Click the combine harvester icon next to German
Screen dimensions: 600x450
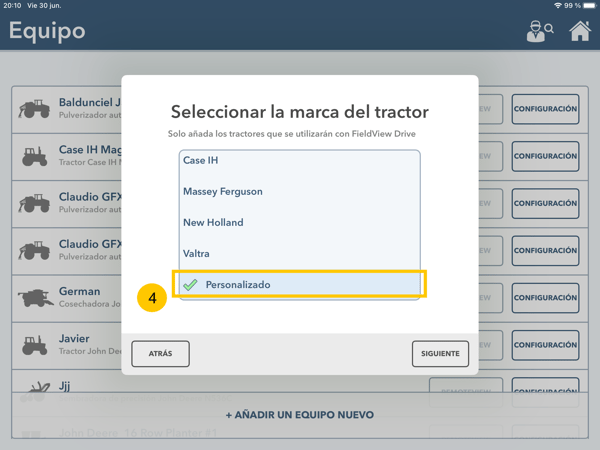point(36,298)
